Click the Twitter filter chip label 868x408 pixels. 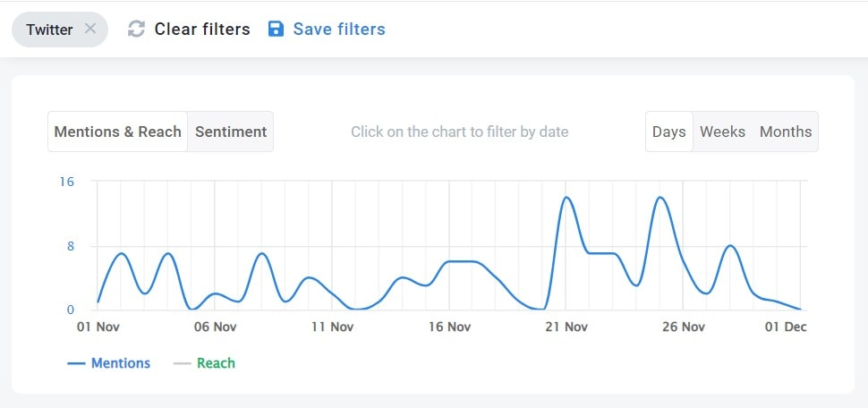pos(49,30)
